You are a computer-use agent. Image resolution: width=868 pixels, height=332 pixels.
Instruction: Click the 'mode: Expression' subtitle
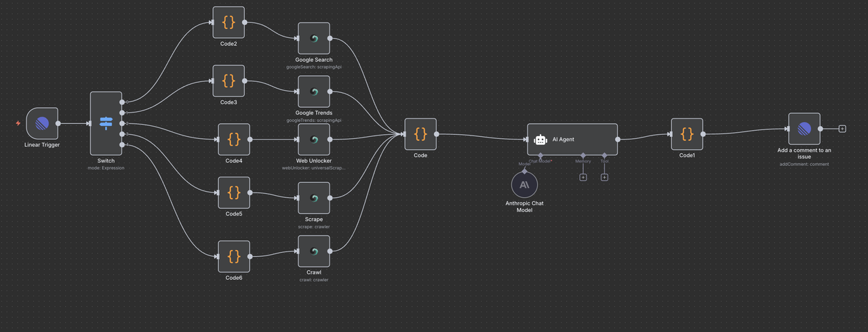pyautogui.click(x=106, y=167)
